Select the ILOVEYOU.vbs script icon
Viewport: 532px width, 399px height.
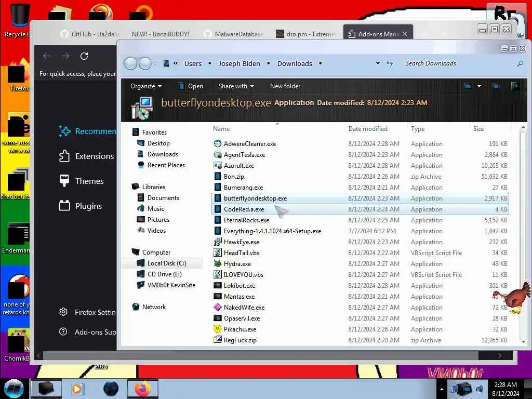click(218, 274)
